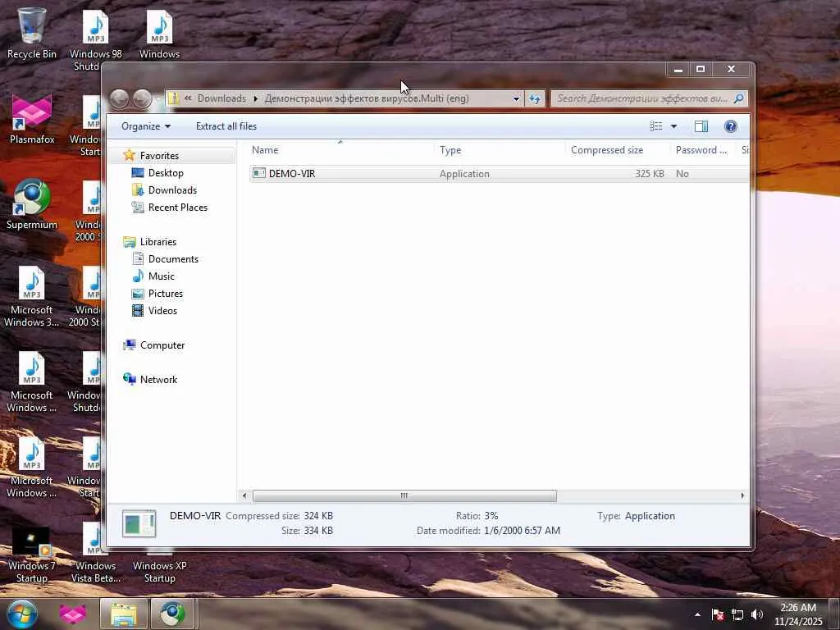Click the search magnifier icon

pyautogui.click(x=738, y=98)
